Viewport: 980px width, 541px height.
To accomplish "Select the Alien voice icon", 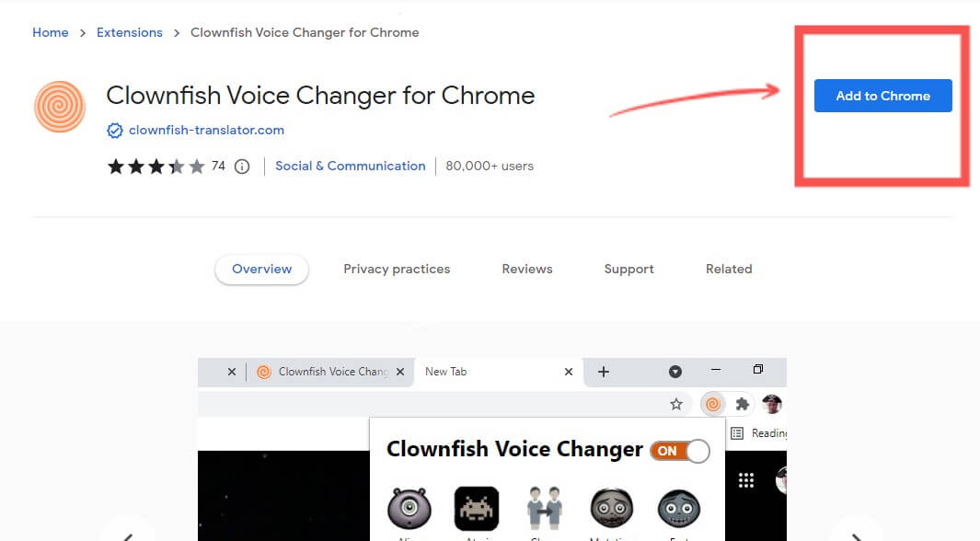I will [409, 509].
